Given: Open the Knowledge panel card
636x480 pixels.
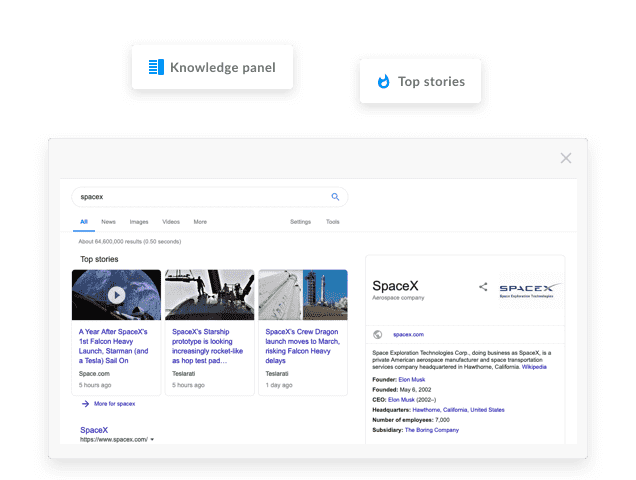Looking at the screenshot, I should 212,67.
